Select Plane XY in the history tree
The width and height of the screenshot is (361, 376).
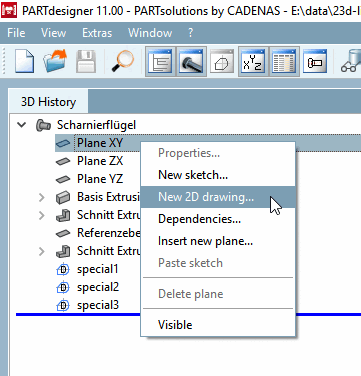pos(100,143)
